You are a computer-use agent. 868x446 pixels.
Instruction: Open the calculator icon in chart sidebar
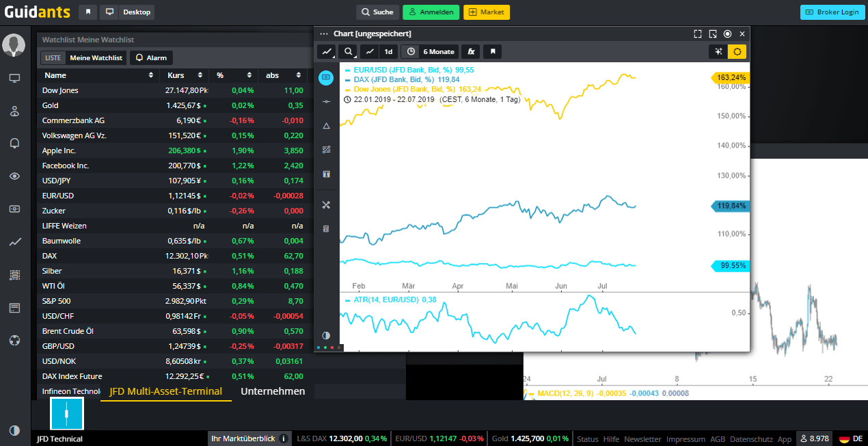click(x=326, y=228)
